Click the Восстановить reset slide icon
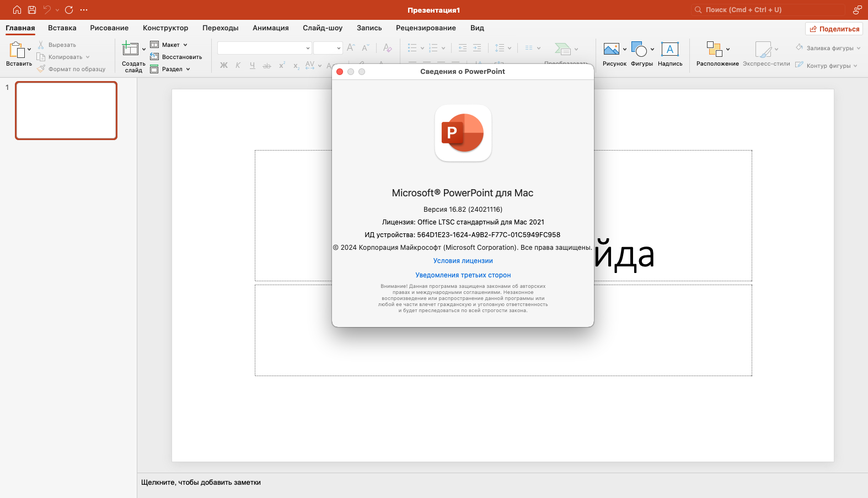 point(154,57)
